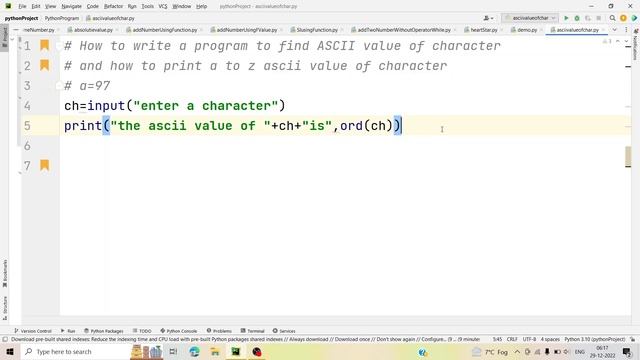Open the Run menu
640x360 pixels.
point(132,6)
